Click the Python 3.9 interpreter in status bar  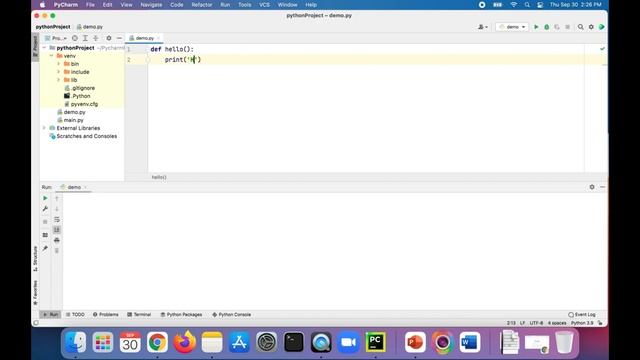point(582,323)
